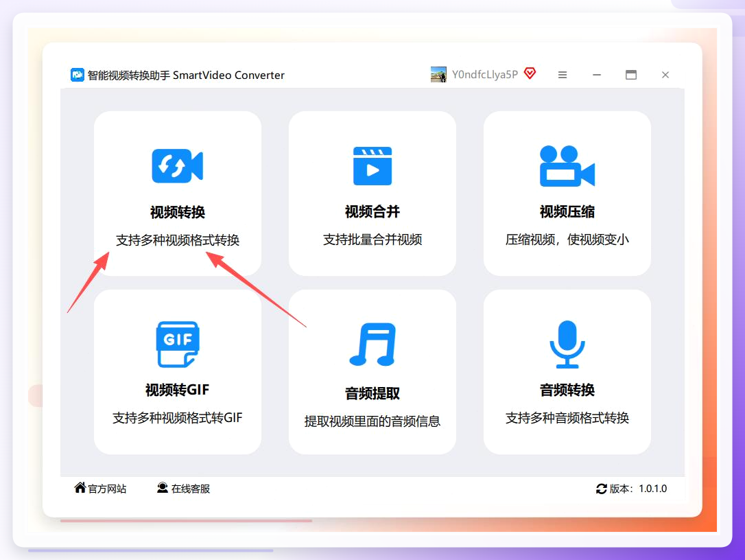Screen dimensions: 745x560
Task: Open the 视频压缩 title
Action: 567,211
